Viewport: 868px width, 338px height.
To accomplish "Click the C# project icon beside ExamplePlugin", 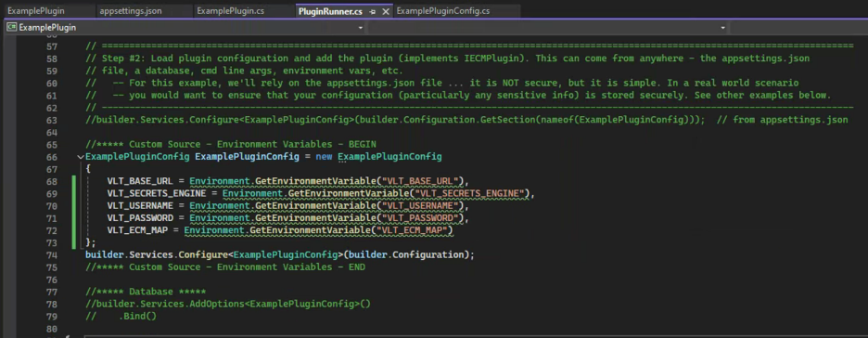I will pos(11,27).
